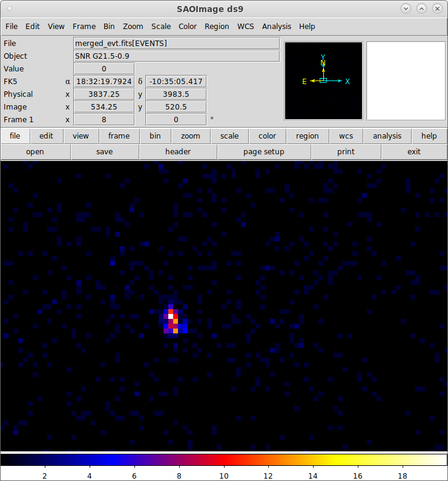The width and height of the screenshot is (448, 481).
Task: Close the SAOImage ds9 window
Action: click(x=437, y=8)
